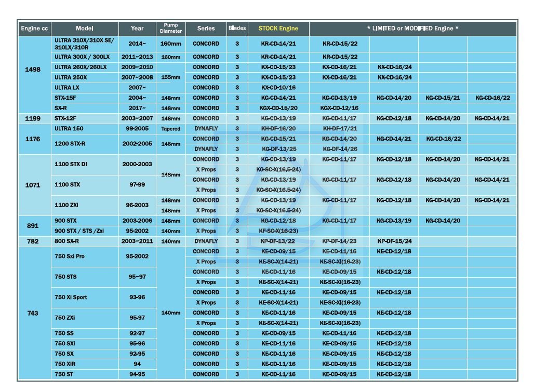The image size is (560, 392).
Task: Click the "KP-DF-15/24" modified engine cell
Action: coord(394,241)
